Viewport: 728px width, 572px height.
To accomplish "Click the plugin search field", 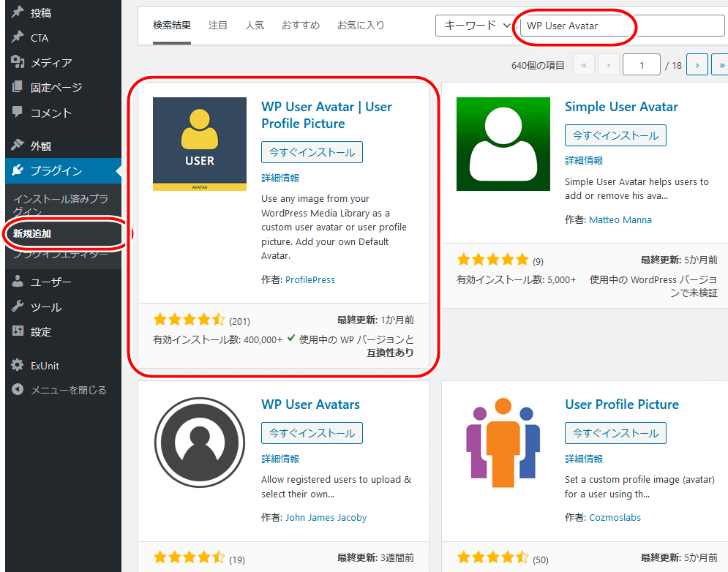I will [x=622, y=26].
